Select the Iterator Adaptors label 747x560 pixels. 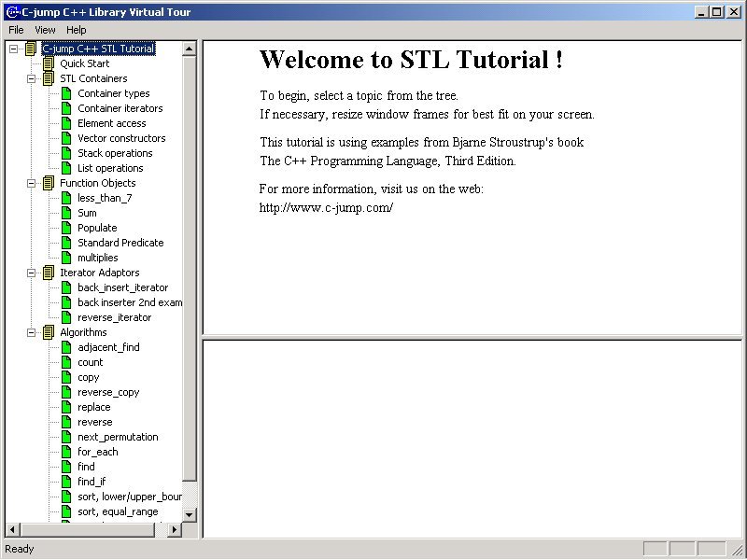[100, 273]
